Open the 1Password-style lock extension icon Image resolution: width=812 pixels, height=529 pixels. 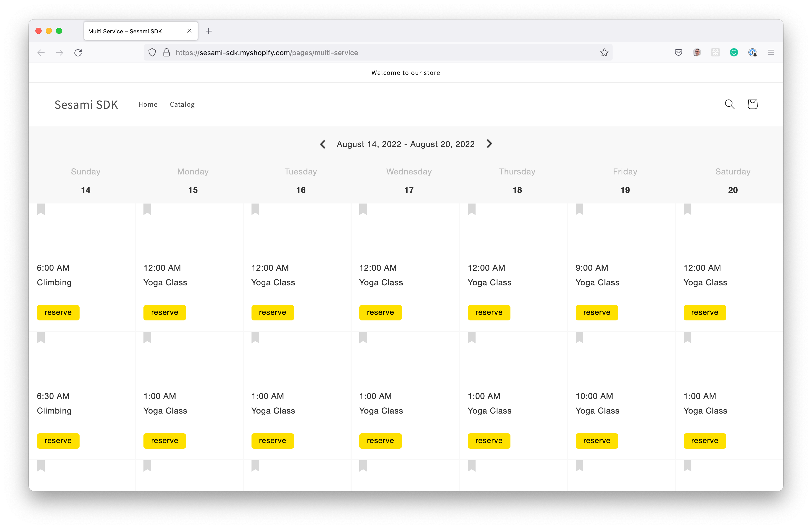coord(752,52)
